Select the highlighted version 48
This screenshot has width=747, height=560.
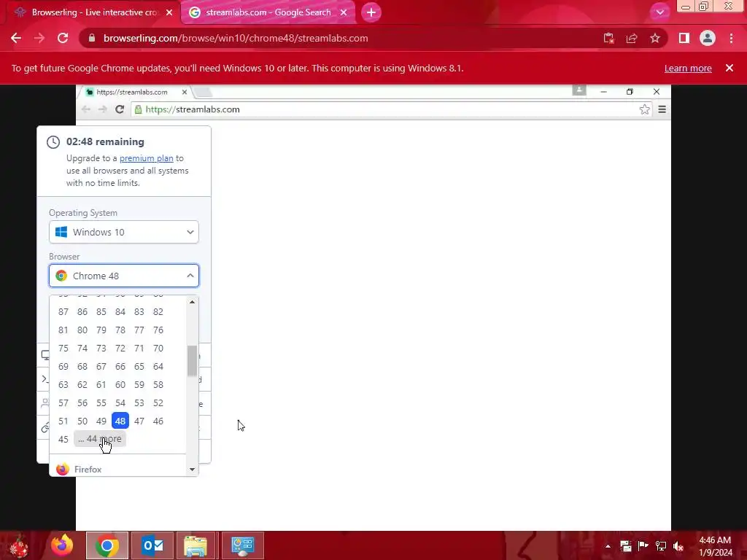point(120,421)
